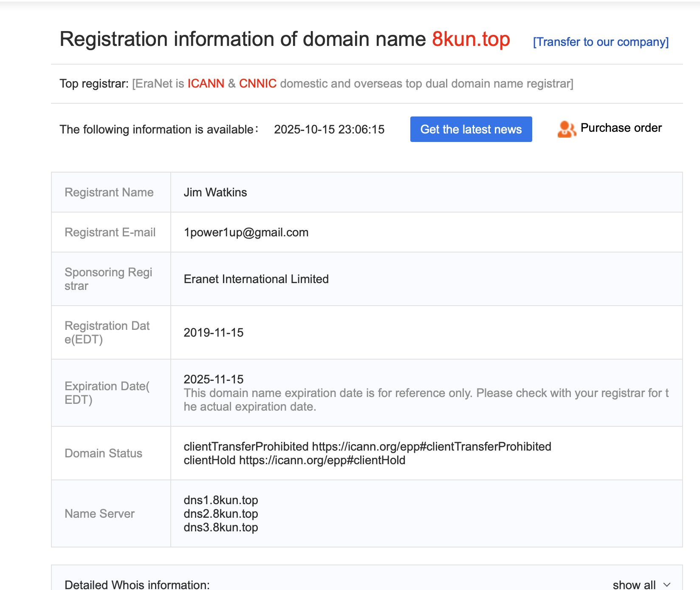Click the show all text
The height and width of the screenshot is (590, 700).
[x=634, y=585]
